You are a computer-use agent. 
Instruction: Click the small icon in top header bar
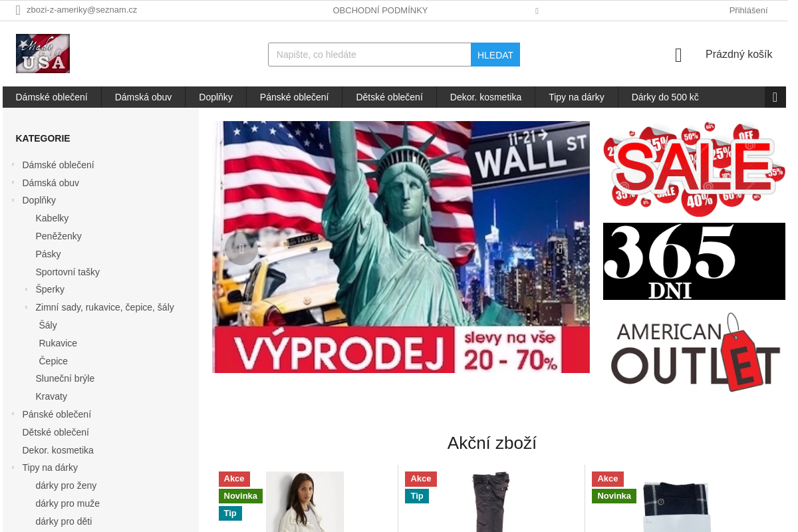[x=537, y=11]
